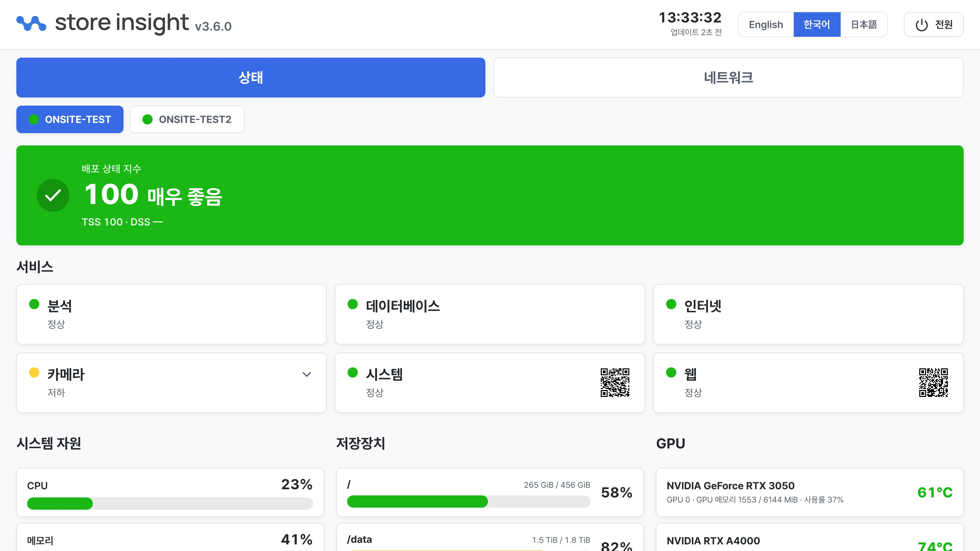Switch to the 네트워크 tab

click(728, 78)
